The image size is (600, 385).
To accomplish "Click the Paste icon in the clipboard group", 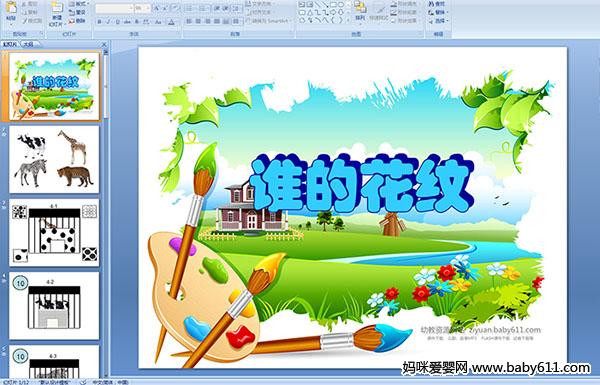I will [11, 11].
